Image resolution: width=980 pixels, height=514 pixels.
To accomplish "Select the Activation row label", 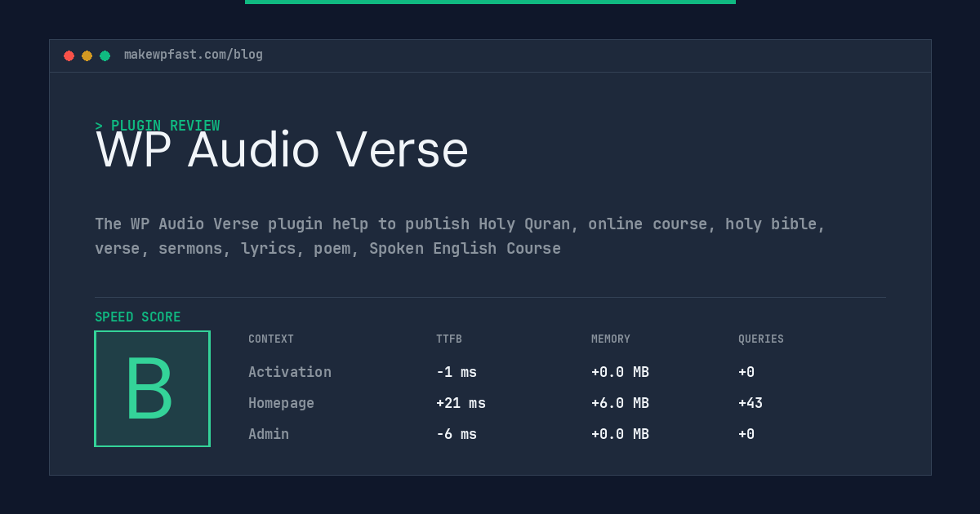I will tap(290, 372).
